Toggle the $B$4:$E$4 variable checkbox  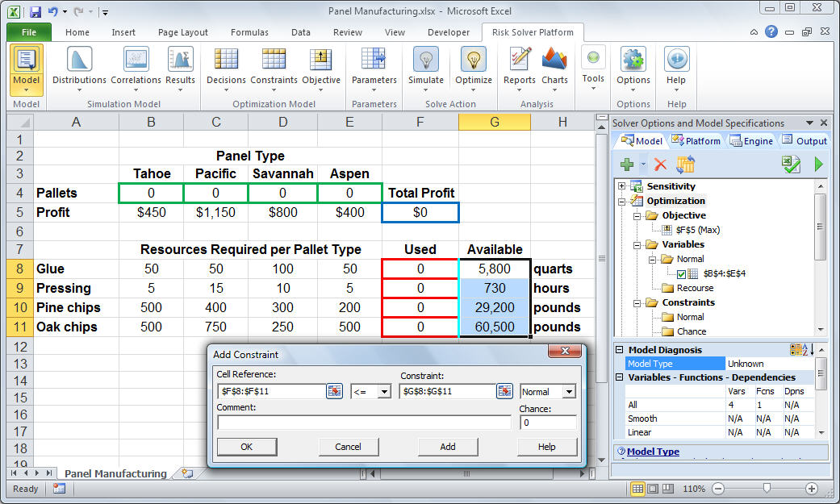682,273
